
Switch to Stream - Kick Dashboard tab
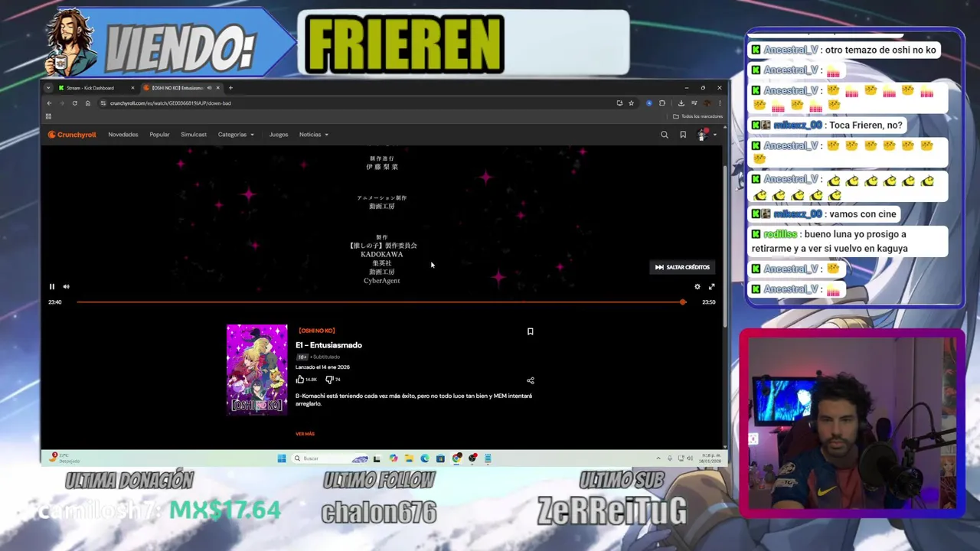[x=92, y=88]
